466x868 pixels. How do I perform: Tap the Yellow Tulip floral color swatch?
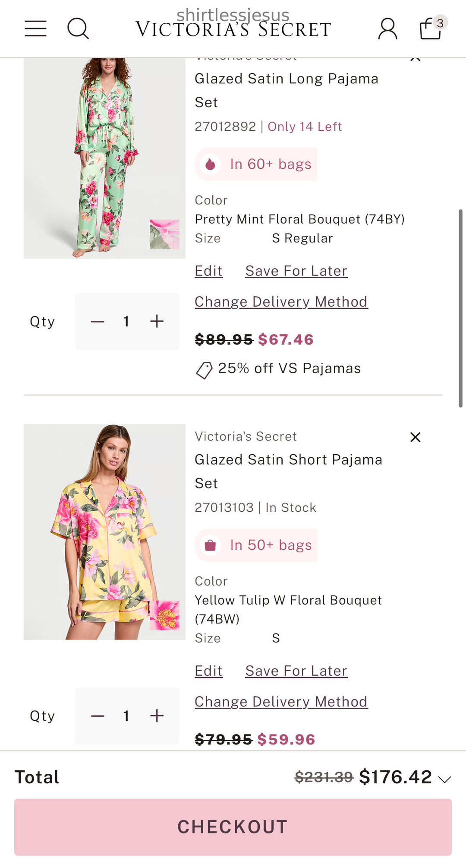[x=164, y=615]
